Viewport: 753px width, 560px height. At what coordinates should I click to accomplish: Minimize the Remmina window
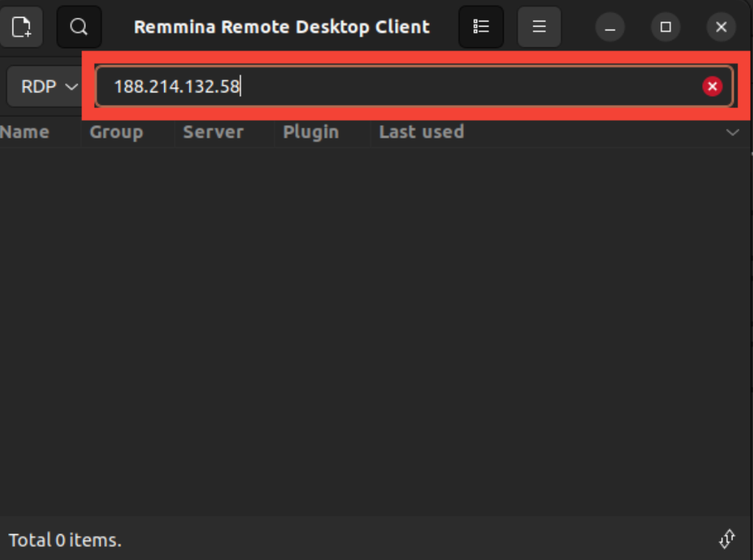click(610, 27)
